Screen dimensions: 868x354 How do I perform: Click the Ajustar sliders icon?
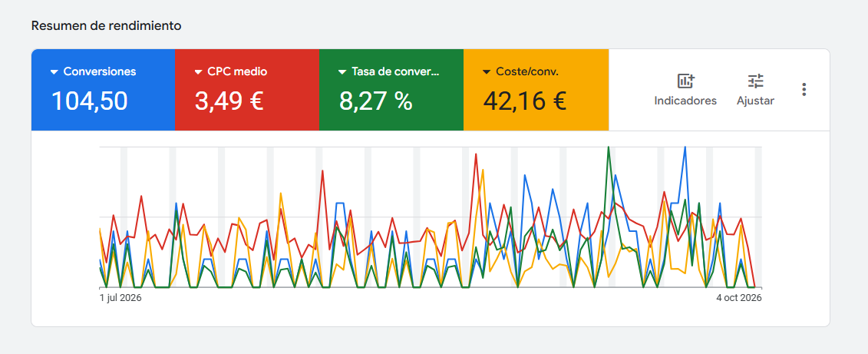pos(756,81)
